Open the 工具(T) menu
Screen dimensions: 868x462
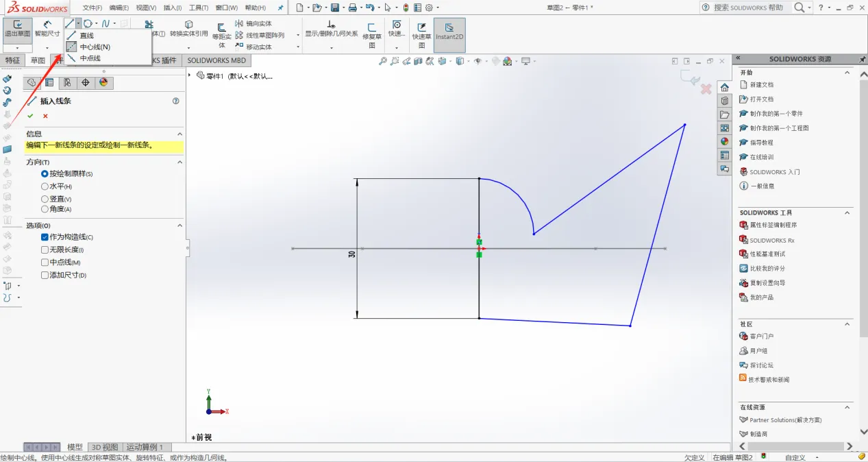199,8
